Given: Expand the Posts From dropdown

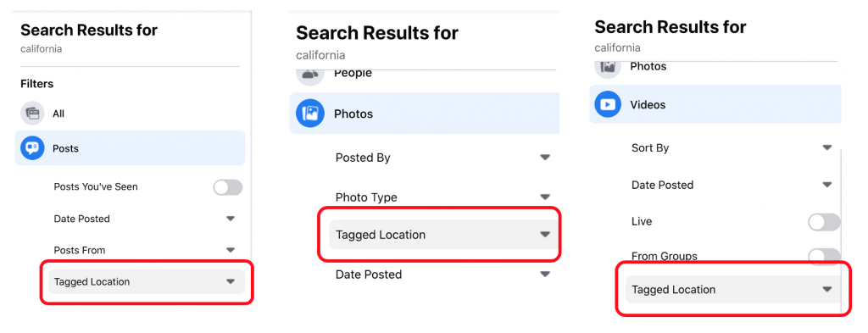Looking at the screenshot, I should coord(146,251).
